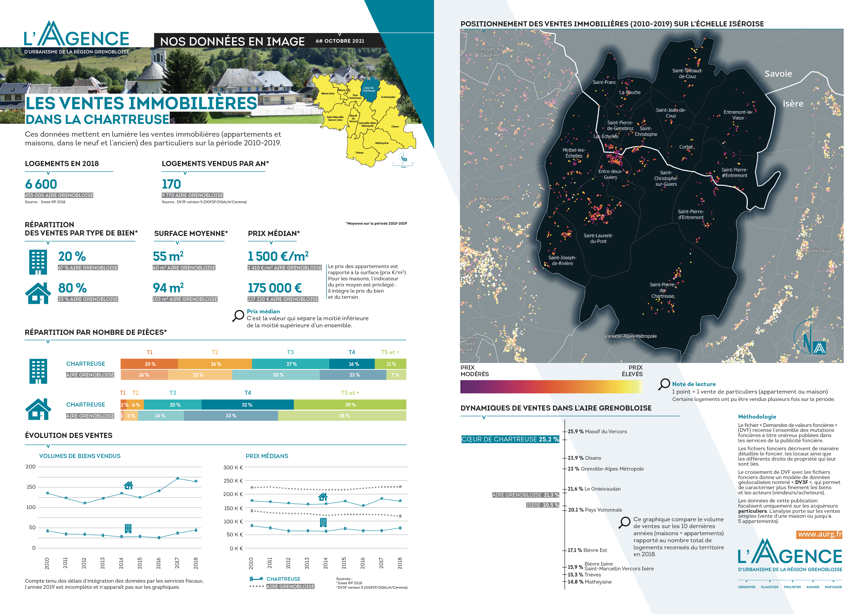The image size is (868, 614).
Task: Click the orange 20 % T1 Chartreuse apartment segment
Action: point(149,364)
